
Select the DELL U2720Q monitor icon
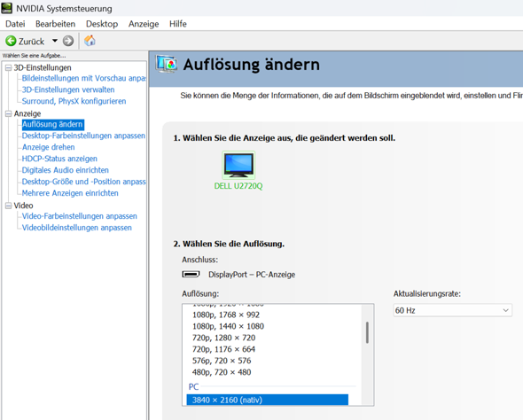[x=238, y=166]
